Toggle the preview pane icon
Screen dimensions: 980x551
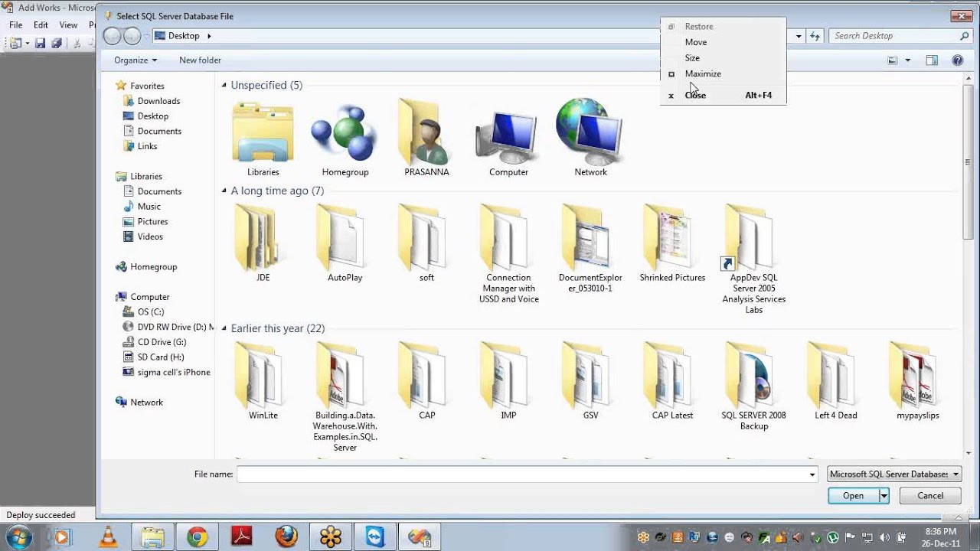tap(932, 60)
